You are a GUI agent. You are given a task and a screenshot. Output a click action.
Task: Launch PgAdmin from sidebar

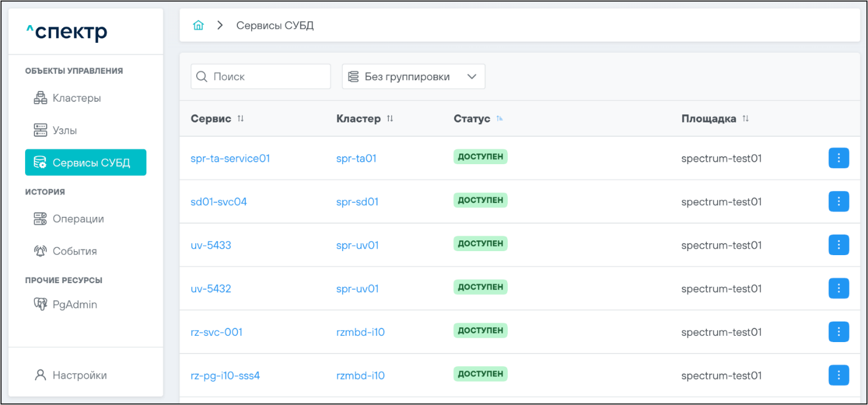pos(74,305)
